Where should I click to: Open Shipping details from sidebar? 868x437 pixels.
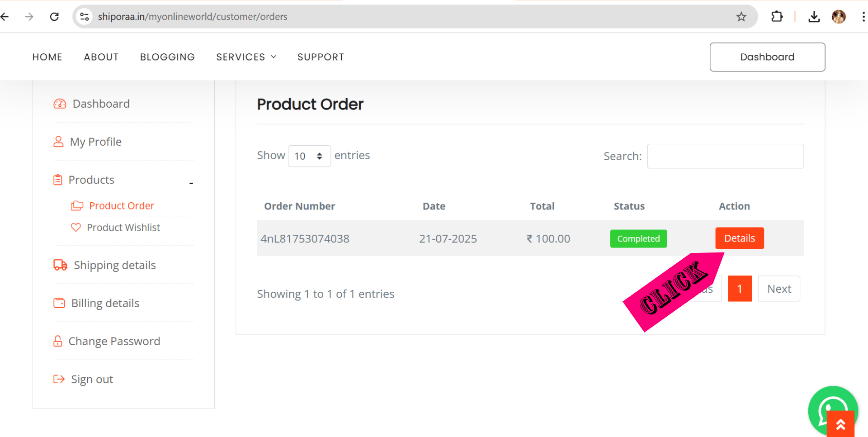[114, 265]
